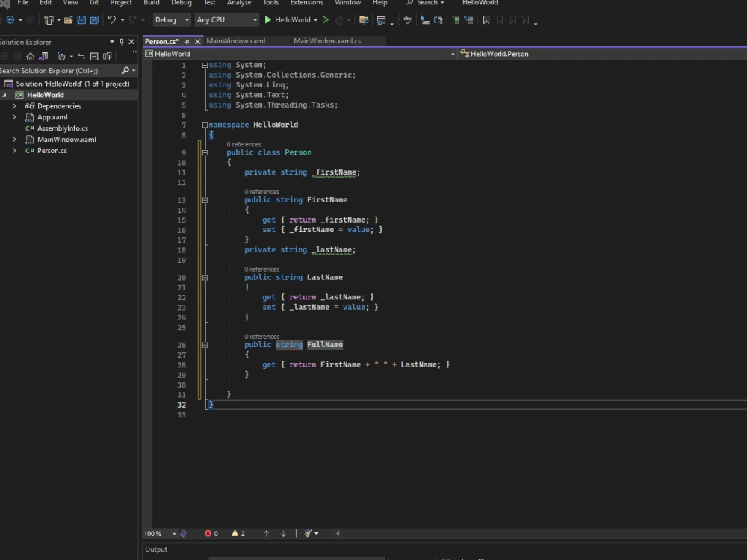This screenshot has height=560, width=747.
Task: Pin the Solution Explorer window
Action: point(121,42)
